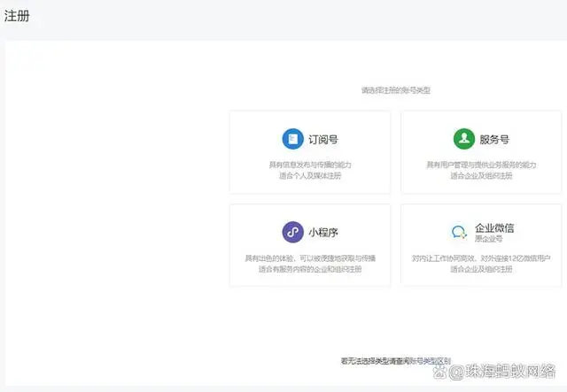567x392 pixels.
Task: Click the green 服务号 person icon
Action: click(463, 139)
